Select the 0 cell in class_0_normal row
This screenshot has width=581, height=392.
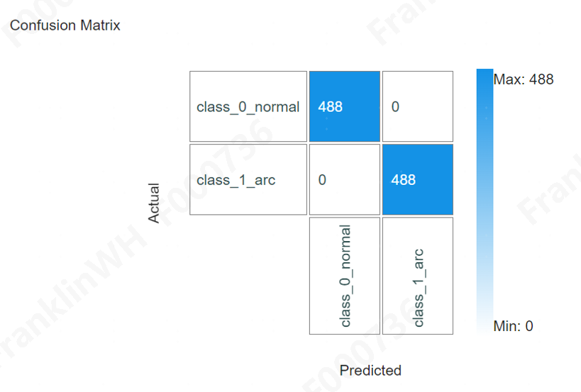point(418,106)
